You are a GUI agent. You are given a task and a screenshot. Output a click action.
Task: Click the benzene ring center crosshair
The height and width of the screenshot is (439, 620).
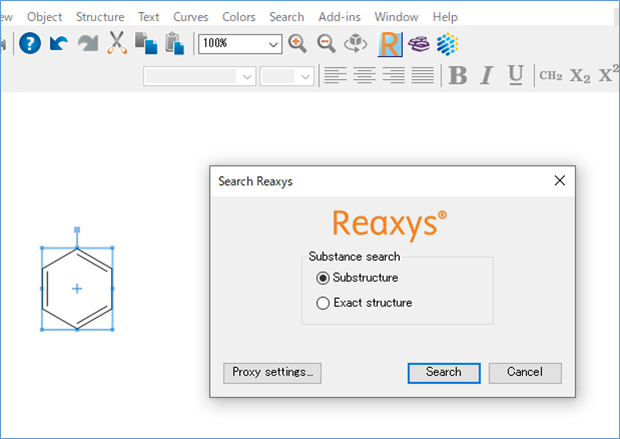click(77, 289)
